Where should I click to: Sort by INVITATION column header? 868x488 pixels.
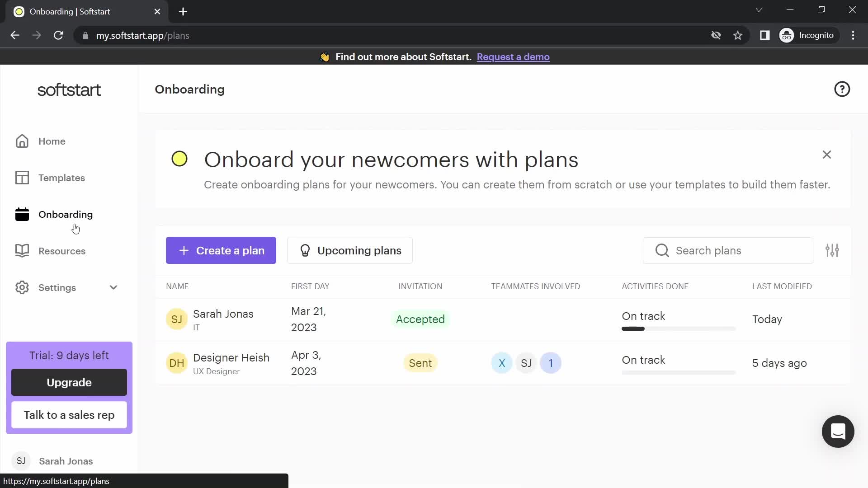tap(420, 286)
